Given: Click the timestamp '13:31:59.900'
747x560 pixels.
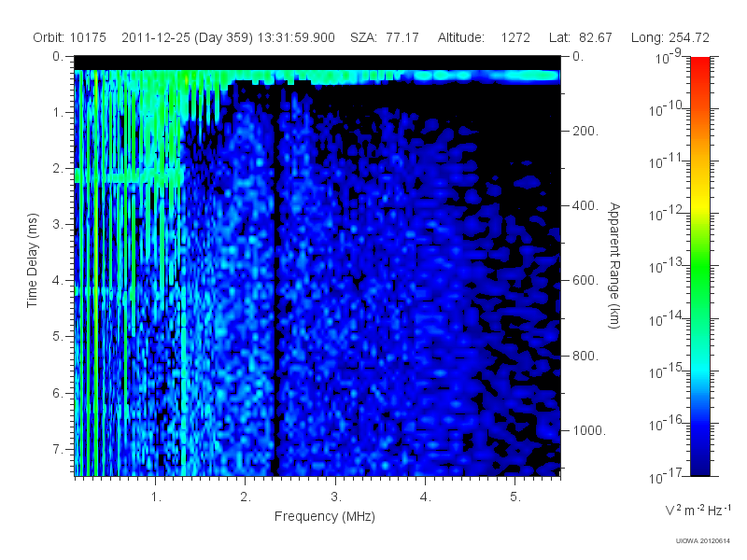Looking at the screenshot, I should click(x=296, y=37).
